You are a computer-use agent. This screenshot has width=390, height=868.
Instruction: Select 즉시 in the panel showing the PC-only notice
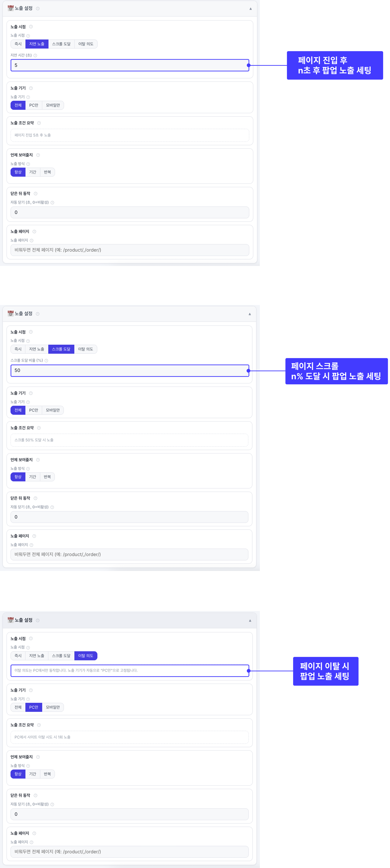point(18,656)
